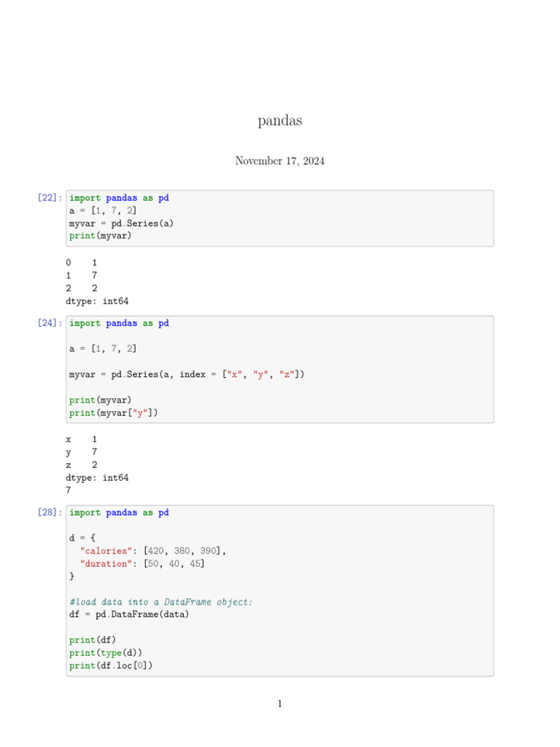Click the page number 1 at the bottom
This screenshot has height=747, width=560.
pos(279,704)
